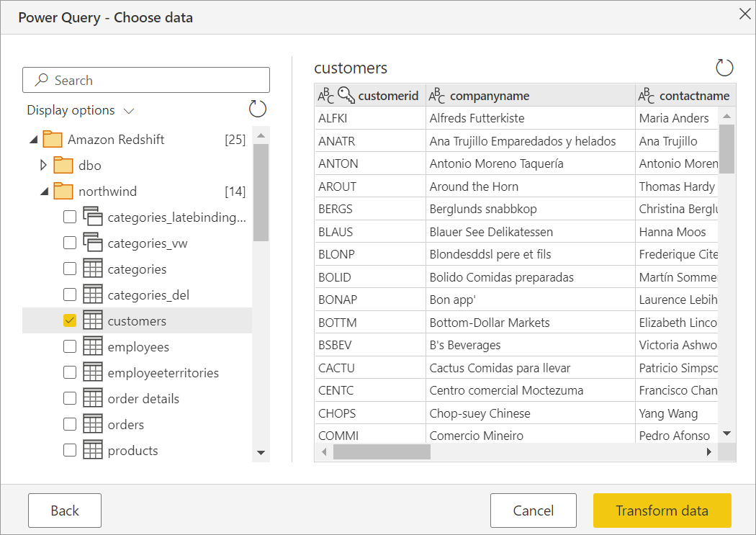Click the Back button
The image size is (756, 535).
pos(64,511)
